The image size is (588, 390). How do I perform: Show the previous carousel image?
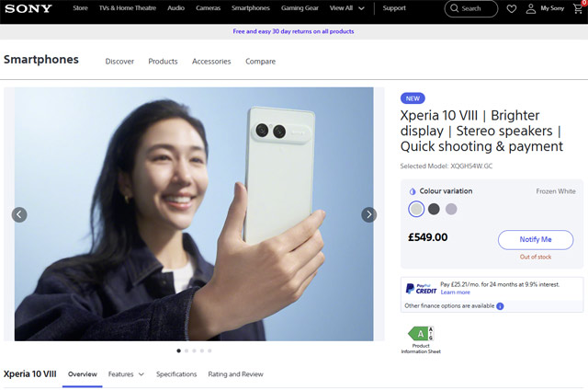(x=19, y=214)
